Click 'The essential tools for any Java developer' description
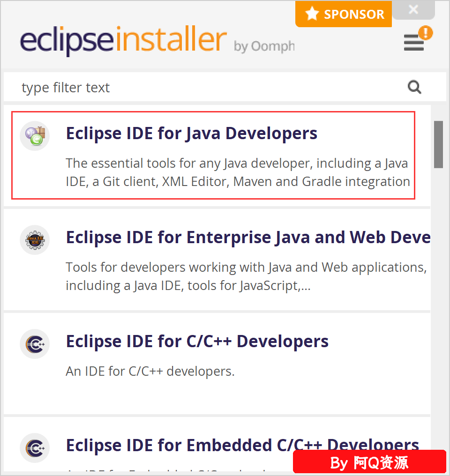Viewport: 450px width, 476px height. [x=238, y=172]
